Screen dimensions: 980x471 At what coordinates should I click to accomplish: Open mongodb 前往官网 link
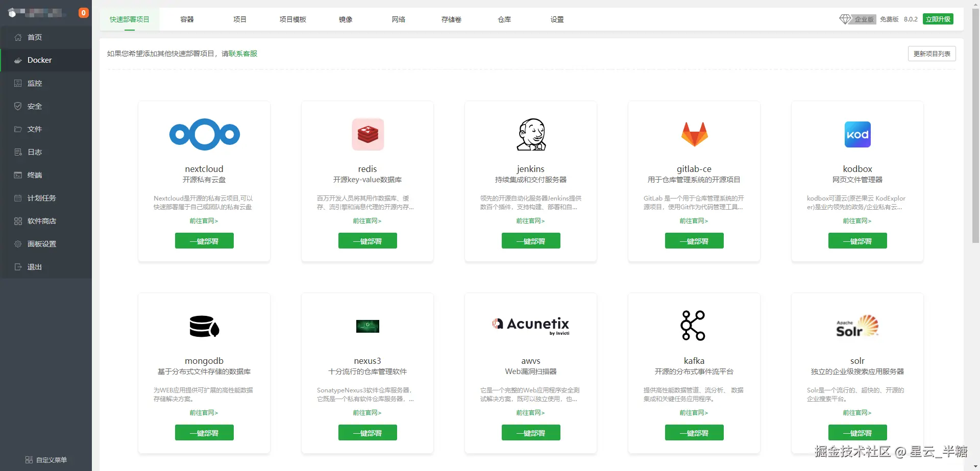coord(204,413)
